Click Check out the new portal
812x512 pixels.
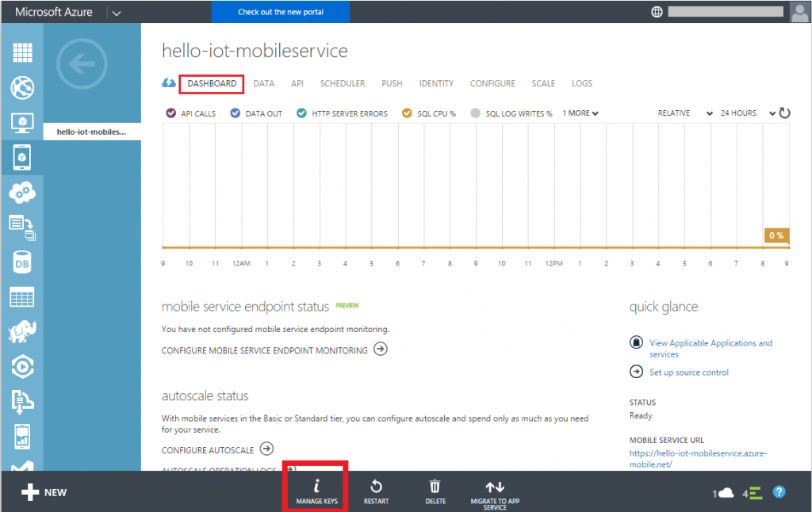click(281, 12)
